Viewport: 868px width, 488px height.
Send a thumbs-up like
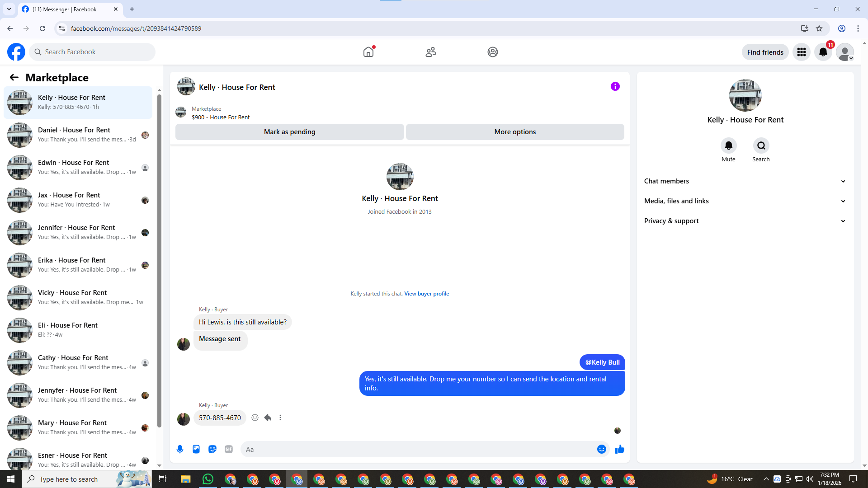click(x=619, y=449)
